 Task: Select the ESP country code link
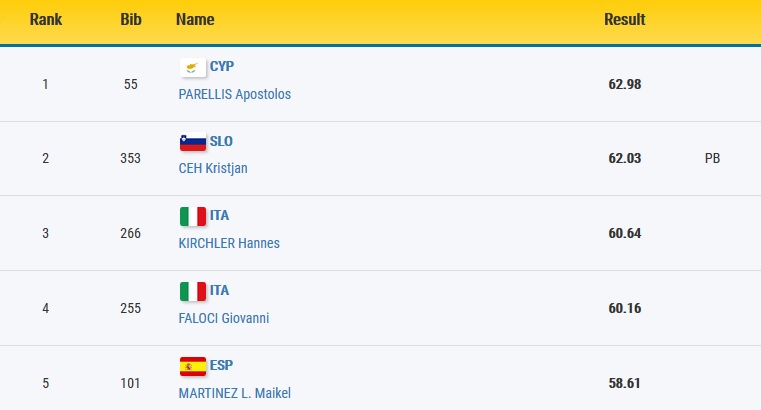tap(221, 365)
